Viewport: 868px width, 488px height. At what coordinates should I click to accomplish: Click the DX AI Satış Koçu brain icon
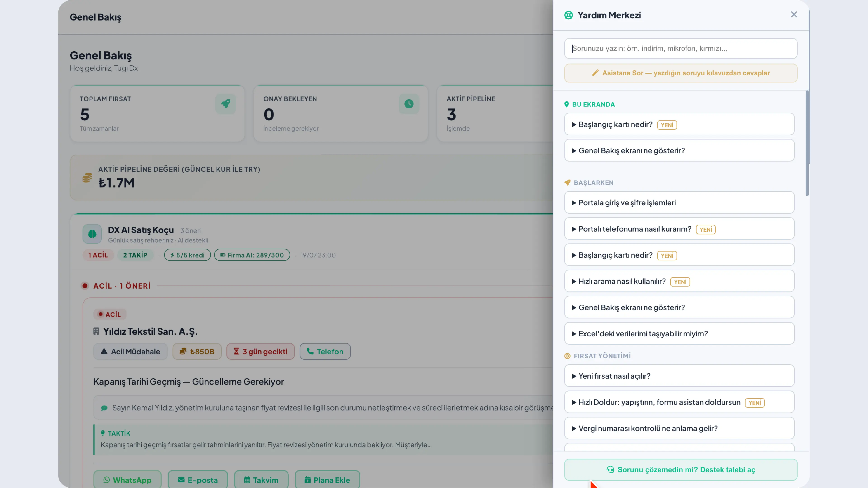[92, 234]
